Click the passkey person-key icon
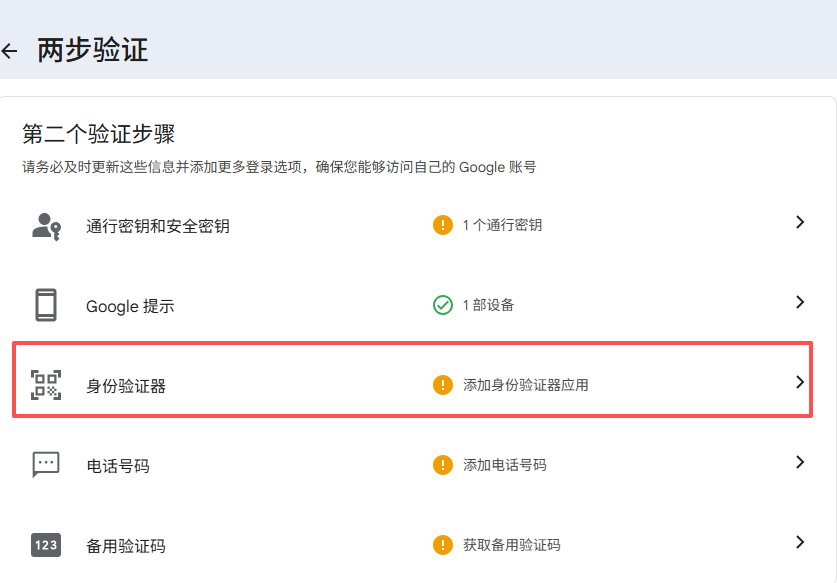 46,226
